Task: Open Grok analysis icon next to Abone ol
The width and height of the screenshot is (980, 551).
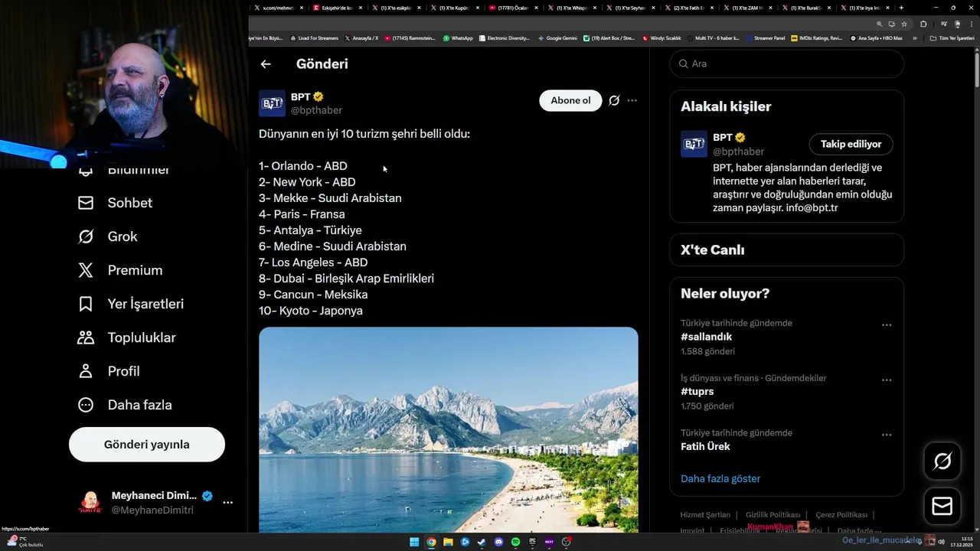Action: tap(614, 100)
